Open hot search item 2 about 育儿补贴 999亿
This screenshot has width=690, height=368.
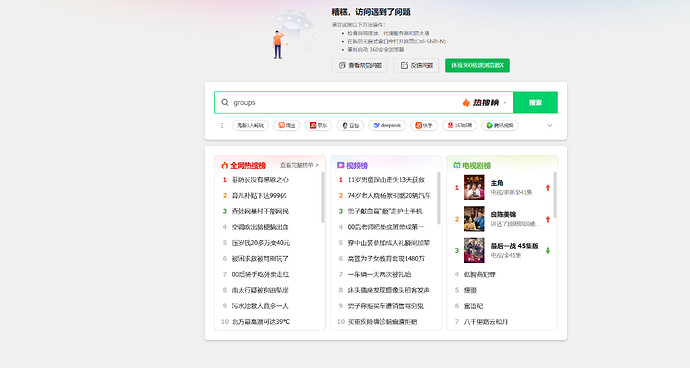[259, 195]
